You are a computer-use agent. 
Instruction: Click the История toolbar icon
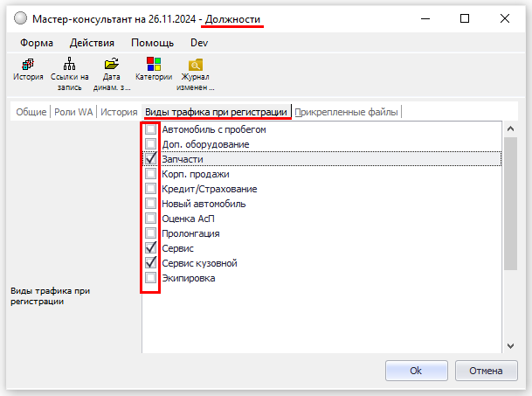click(x=28, y=65)
